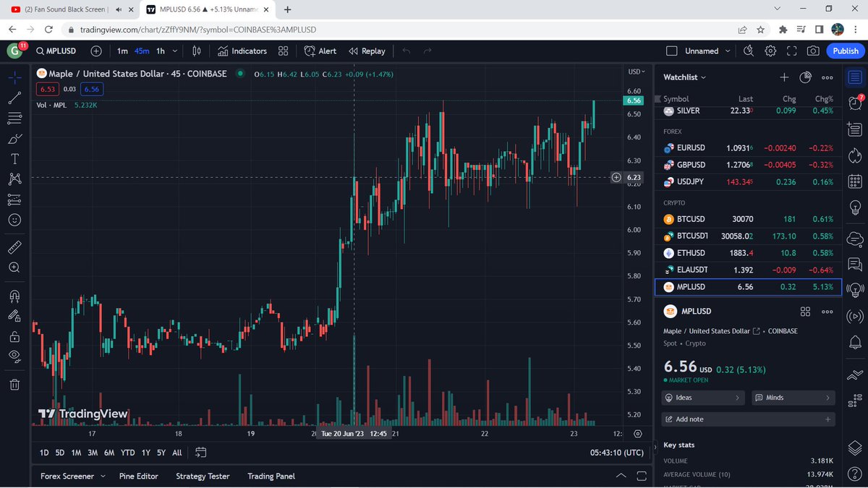Screen dimensions: 868x488
Task: Select the 45m timeframe
Action: pos(142,51)
